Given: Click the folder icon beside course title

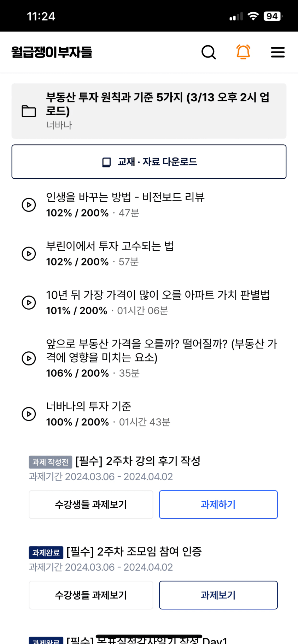Looking at the screenshot, I should [x=29, y=111].
